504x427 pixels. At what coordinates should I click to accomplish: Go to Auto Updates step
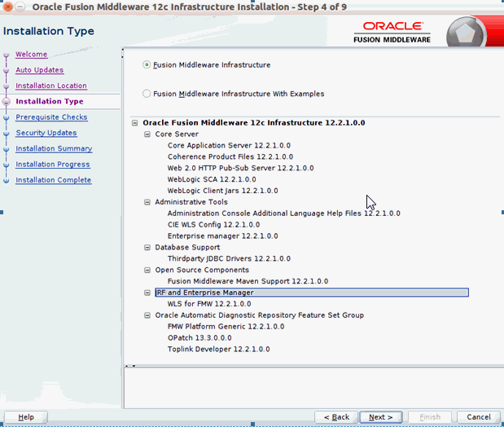[x=40, y=70]
